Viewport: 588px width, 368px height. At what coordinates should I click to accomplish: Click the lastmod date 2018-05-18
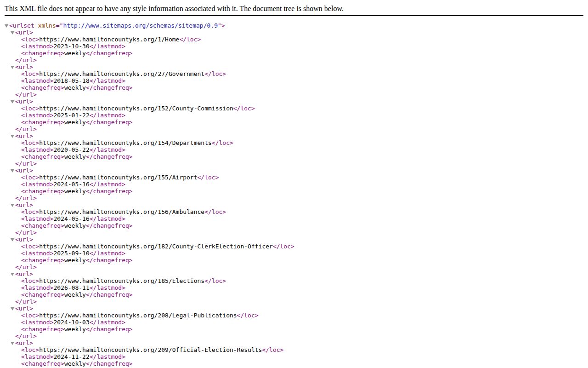point(72,81)
